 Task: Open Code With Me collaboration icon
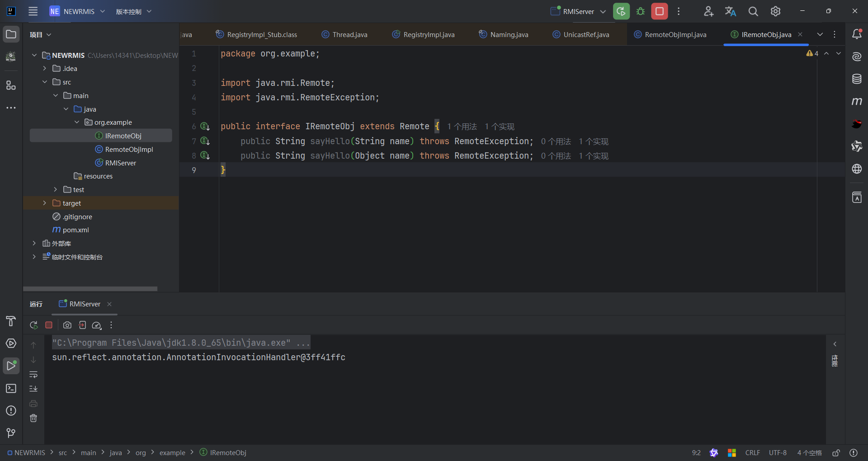(x=708, y=11)
